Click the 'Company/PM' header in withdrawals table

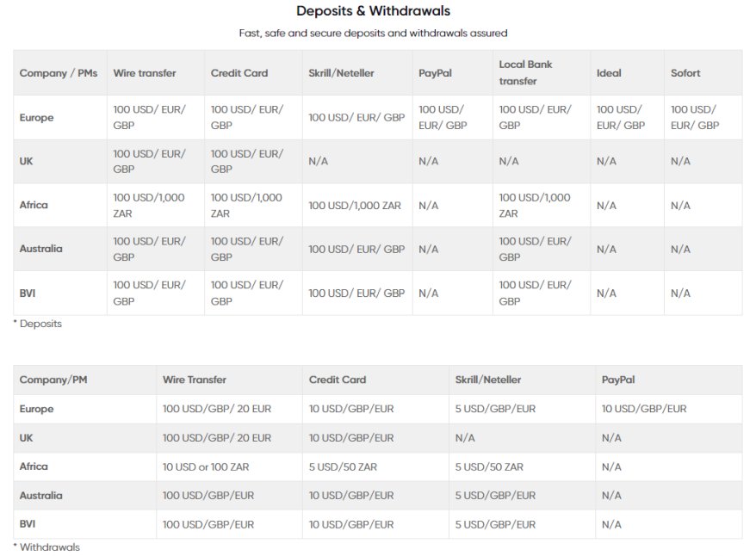(x=53, y=380)
